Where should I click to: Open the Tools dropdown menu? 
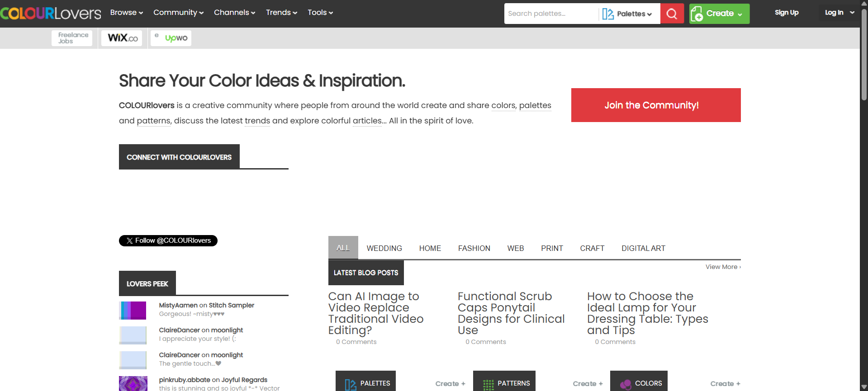click(x=320, y=13)
